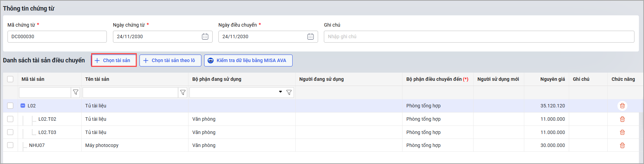This screenshot has height=164, width=644.
Task: Click filter icon for Mã tài sản column
Action: [76, 92]
